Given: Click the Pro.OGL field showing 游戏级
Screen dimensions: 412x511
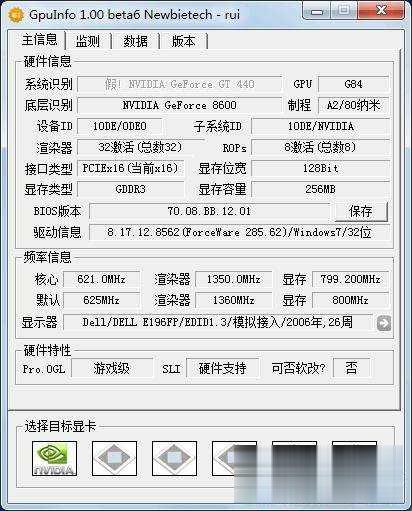Looking at the screenshot, I should click(112, 368).
